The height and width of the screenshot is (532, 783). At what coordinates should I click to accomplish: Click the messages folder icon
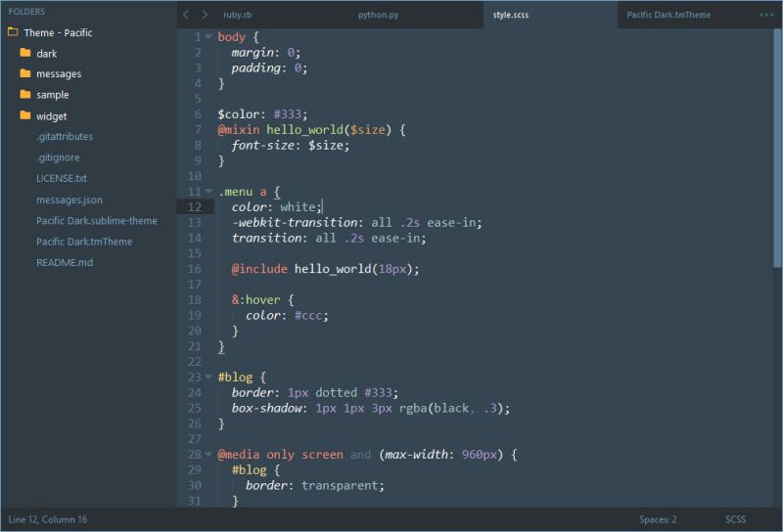pos(25,73)
